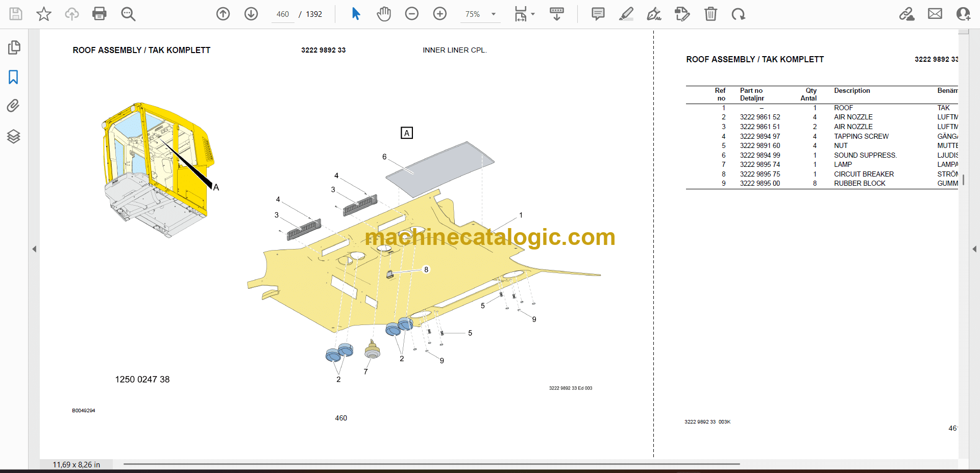The image size is (980, 473).
Task: Save the PDF file
Action: click(x=16, y=14)
